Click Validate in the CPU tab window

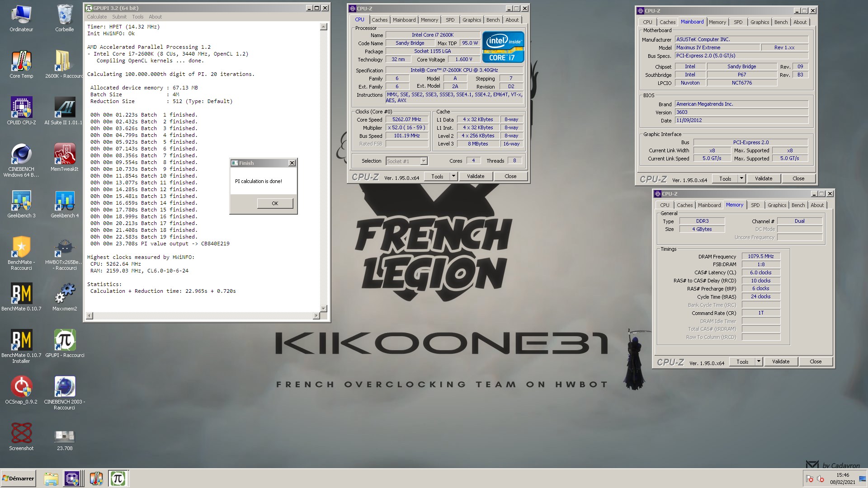point(475,176)
